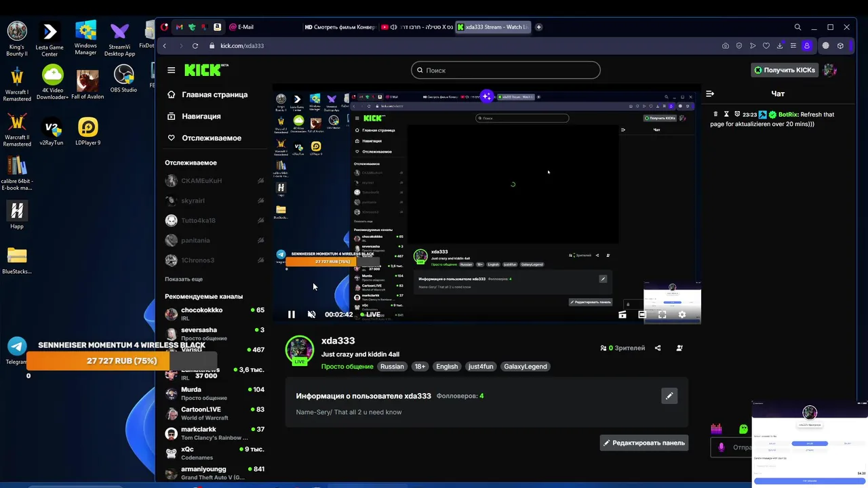868x488 pixels.
Task: Select the just4fun tag
Action: point(481,367)
